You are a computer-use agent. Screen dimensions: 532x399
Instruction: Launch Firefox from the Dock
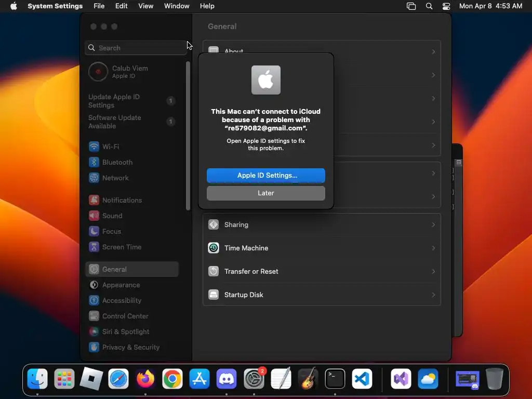145,379
